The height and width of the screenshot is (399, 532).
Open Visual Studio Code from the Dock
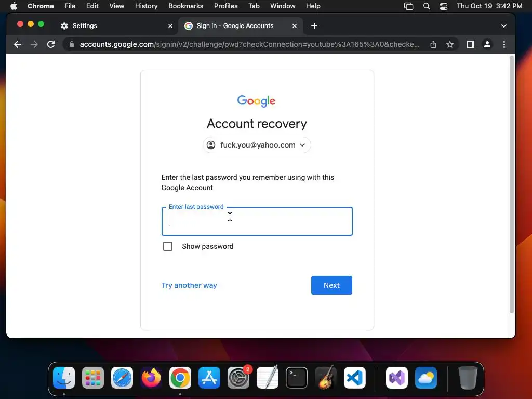click(354, 378)
